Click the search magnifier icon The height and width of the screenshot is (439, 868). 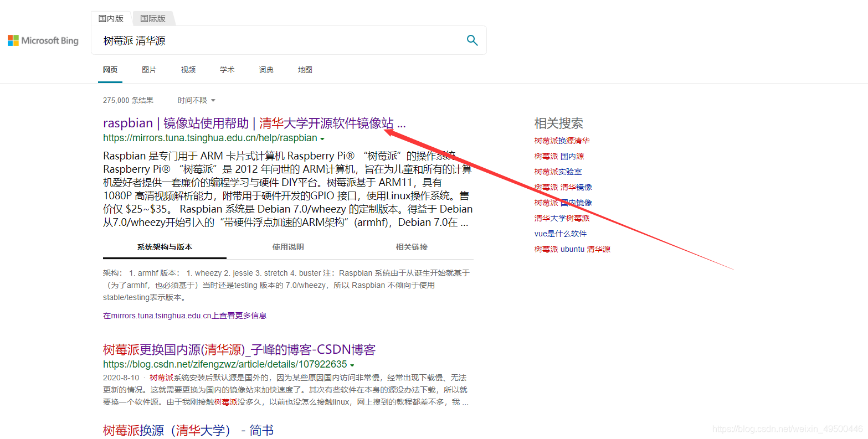pos(472,40)
